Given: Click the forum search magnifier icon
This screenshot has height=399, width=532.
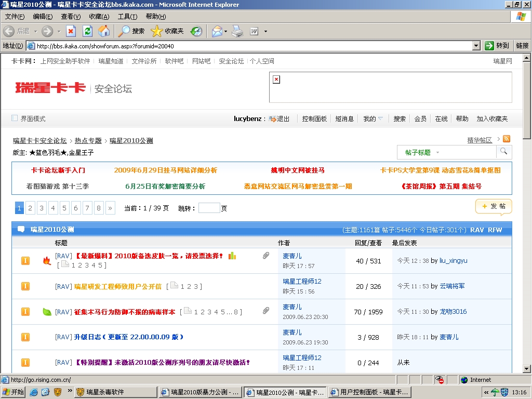Looking at the screenshot, I should 503,152.
